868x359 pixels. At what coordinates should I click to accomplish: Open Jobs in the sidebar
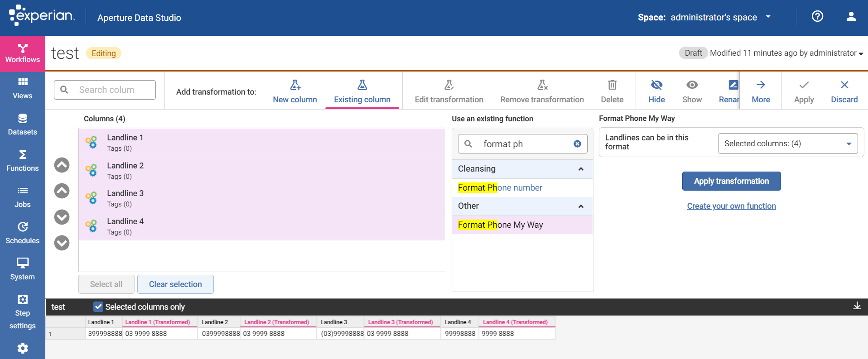[x=23, y=197]
